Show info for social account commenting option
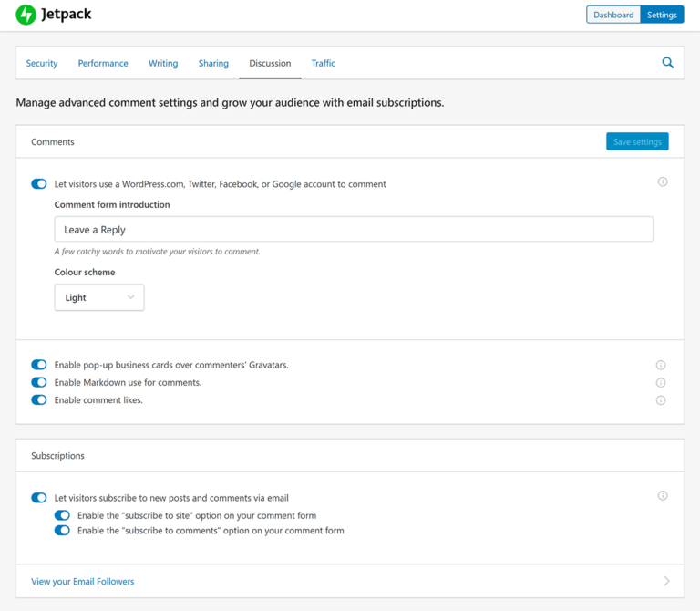The width and height of the screenshot is (700, 611). pyautogui.click(x=663, y=181)
